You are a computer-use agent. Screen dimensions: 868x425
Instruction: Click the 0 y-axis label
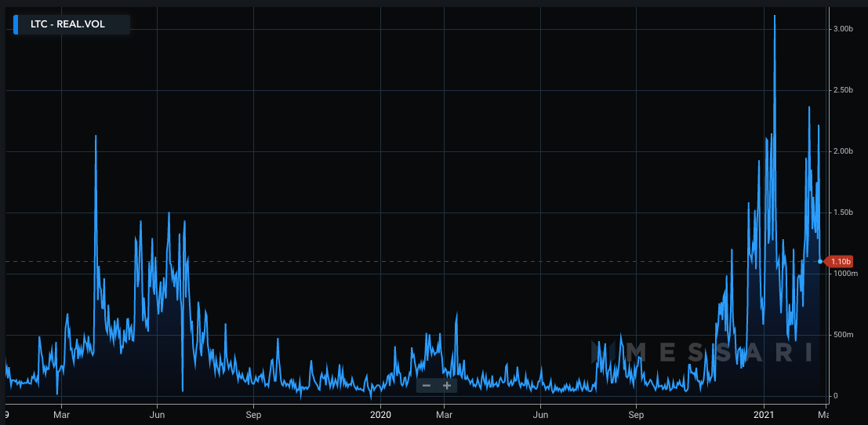[835, 396]
